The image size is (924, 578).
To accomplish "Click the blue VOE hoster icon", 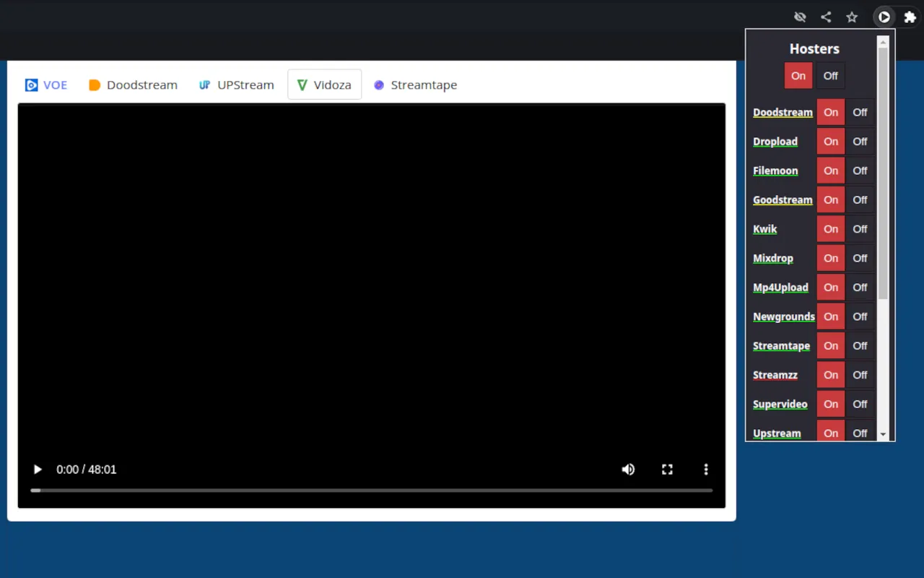I will pyautogui.click(x=31, y=85).
